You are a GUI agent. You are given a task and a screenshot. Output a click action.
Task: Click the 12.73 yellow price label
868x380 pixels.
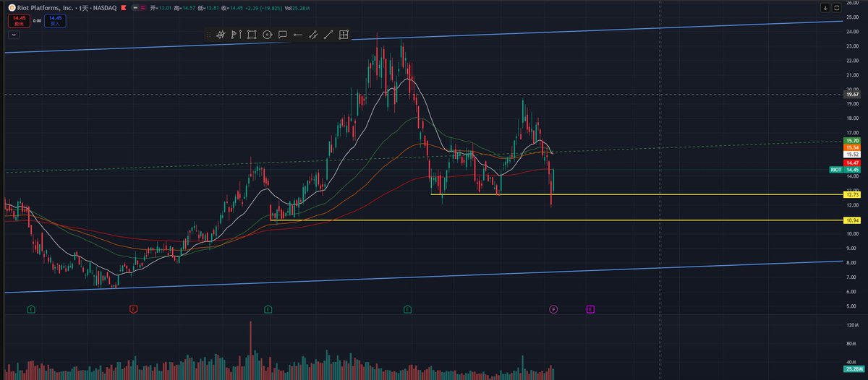pyautogui.click(x=852, y=195)
